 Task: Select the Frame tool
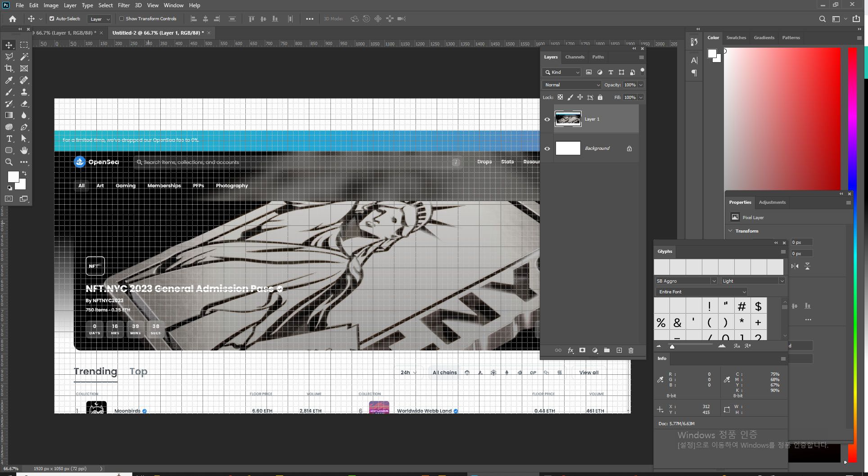(x=24, y=68)
